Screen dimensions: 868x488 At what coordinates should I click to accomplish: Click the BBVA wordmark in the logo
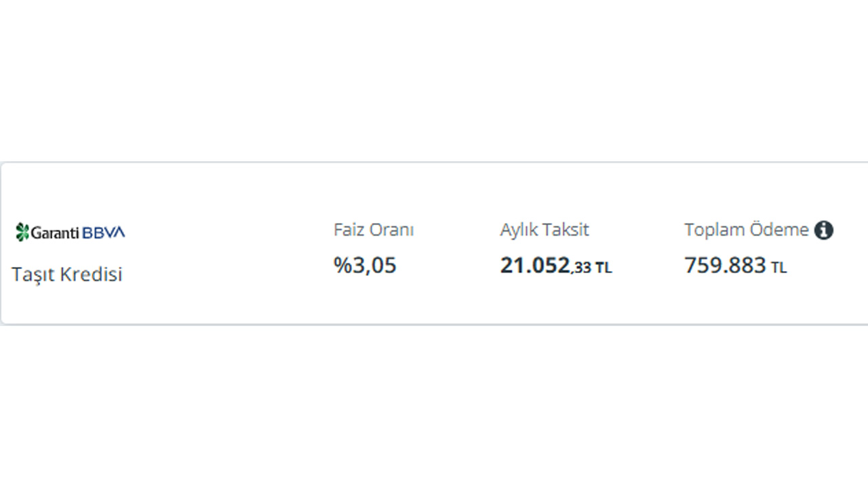[x=104, y=232]
